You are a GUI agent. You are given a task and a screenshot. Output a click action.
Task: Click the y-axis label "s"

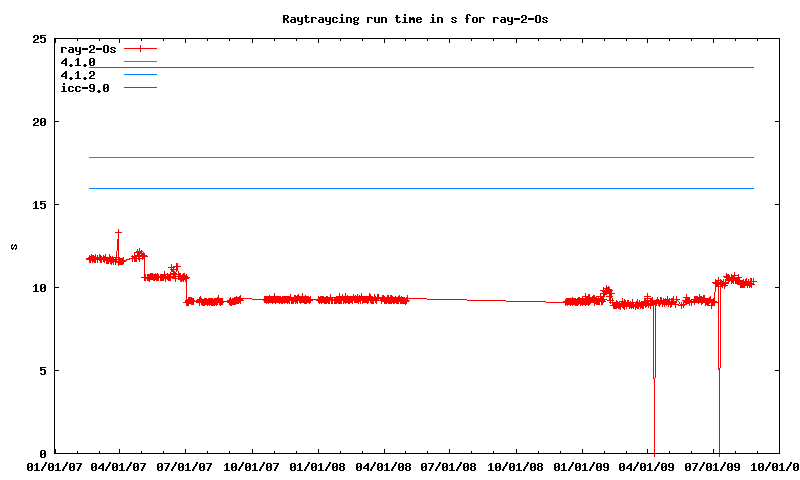(13, 246)
